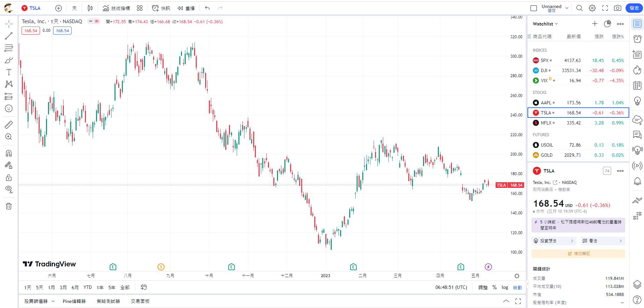
Task: Toggle log scale on the chart
Action: [x=505, y=288]
